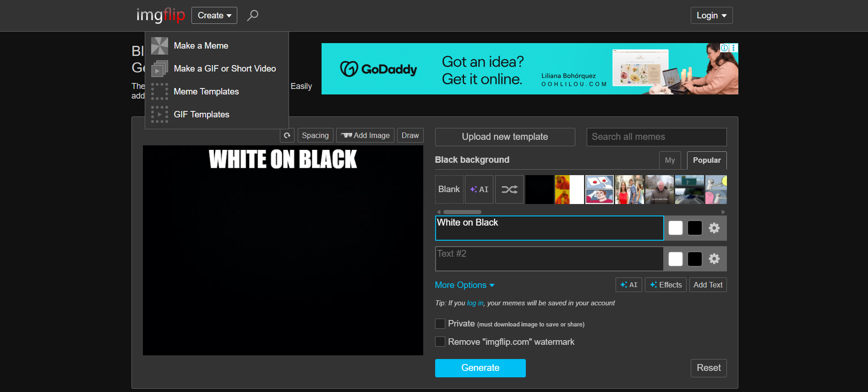This screenshot has width=868, height=392.
Task: Choose Make a GIF or Short Video
Action: pos(224,69)
